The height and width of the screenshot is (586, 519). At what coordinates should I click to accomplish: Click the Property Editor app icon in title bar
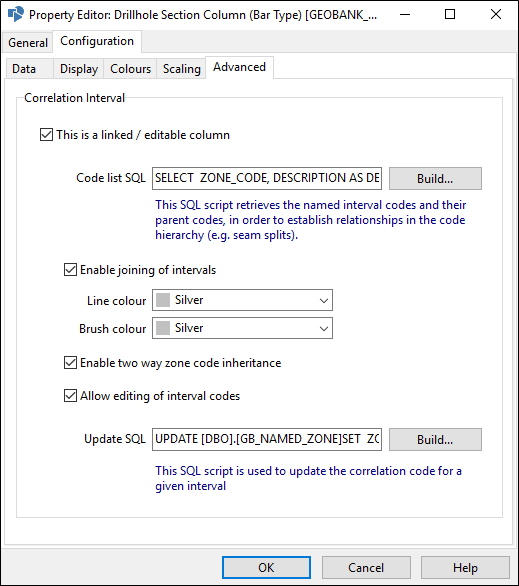point(16,14)
